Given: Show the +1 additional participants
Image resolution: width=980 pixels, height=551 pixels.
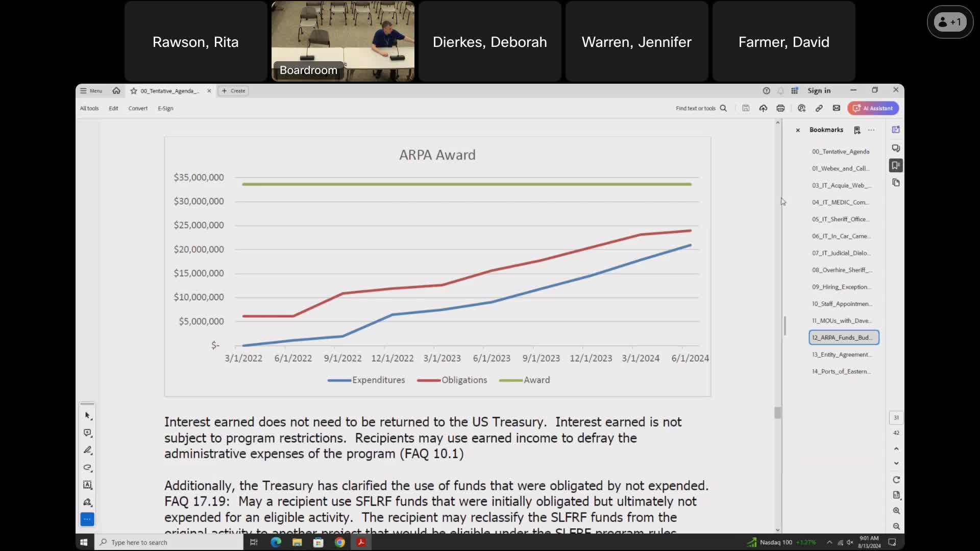Looking at the screenshot, I should 950,22.
